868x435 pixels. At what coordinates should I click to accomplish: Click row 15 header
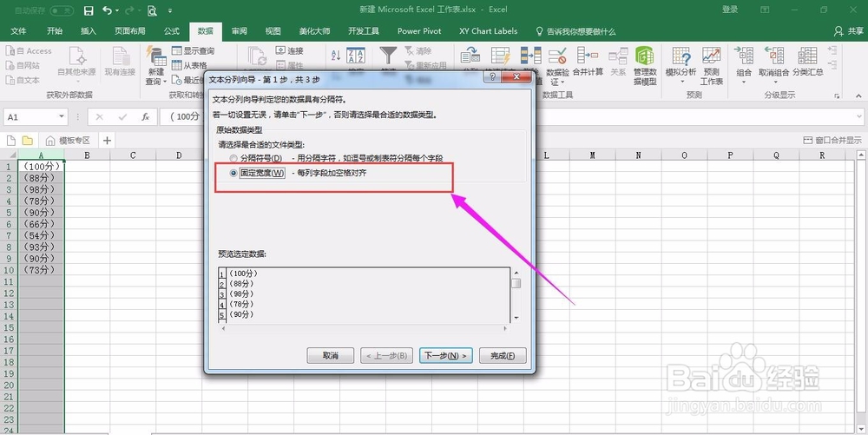coord(9,327)
